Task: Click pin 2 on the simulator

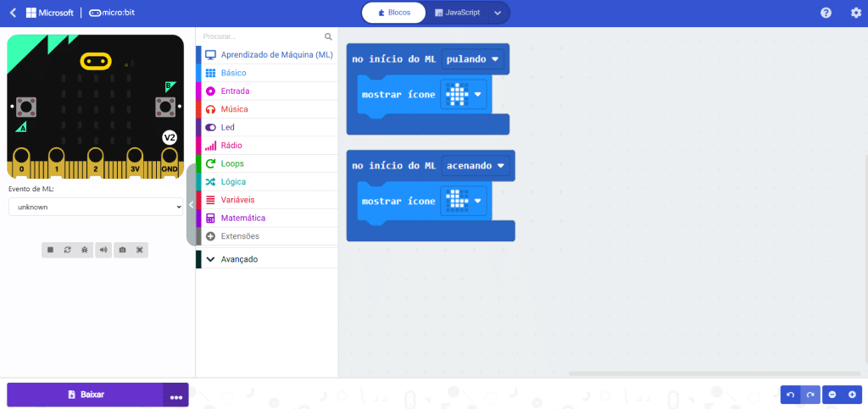Action: coord(95,162)
